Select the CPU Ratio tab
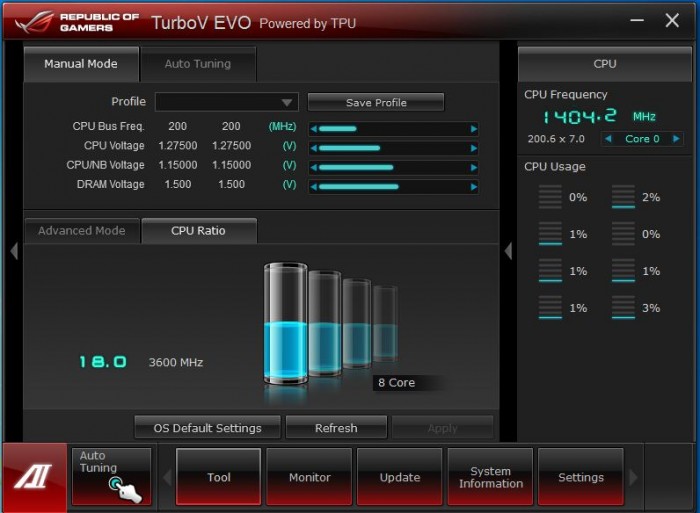The image size is (700, 513). pos(199,231)
